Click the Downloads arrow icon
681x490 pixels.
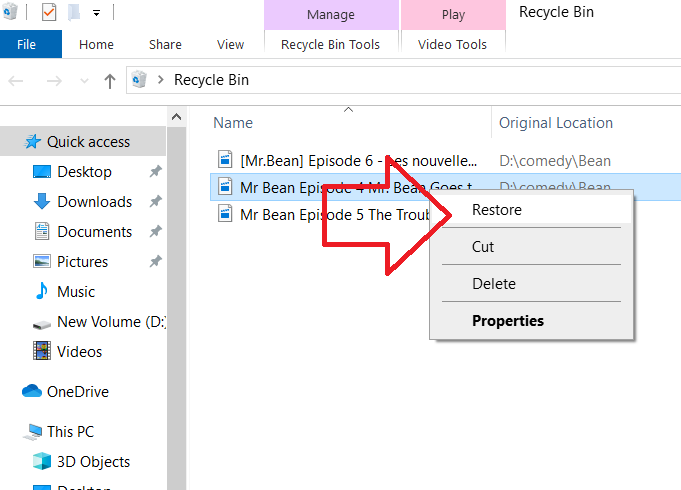coord(42,202)
